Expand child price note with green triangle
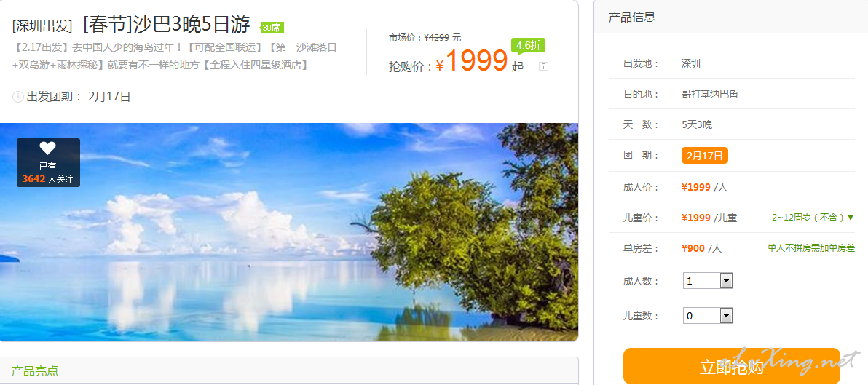The height and width of the screenshot is (385, 868). (851, 218)
